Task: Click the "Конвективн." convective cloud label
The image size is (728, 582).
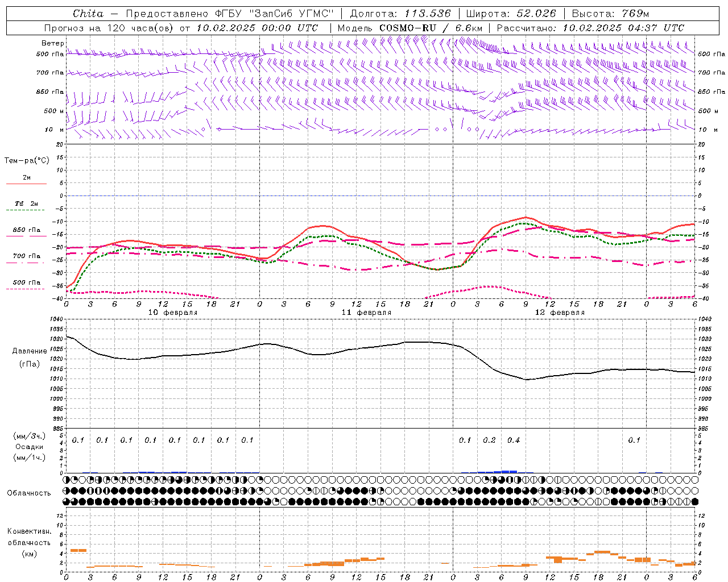Action: [x=29, y=531]
